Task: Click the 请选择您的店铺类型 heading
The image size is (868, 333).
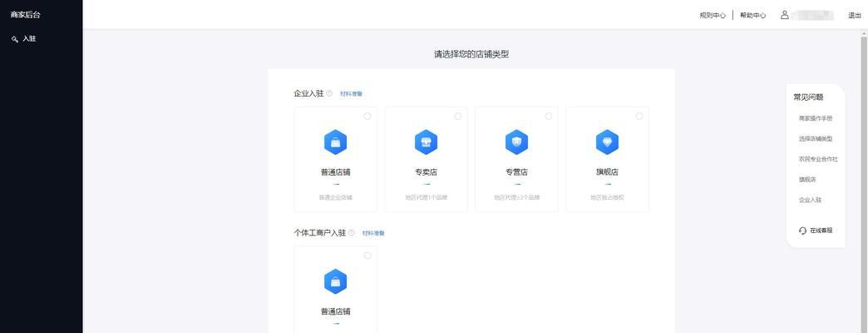Action: (x=471, y=54)
